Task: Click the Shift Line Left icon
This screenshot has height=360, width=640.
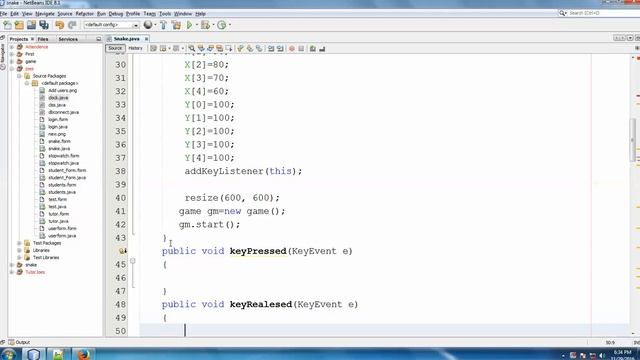Action: [x=271, y=49]
